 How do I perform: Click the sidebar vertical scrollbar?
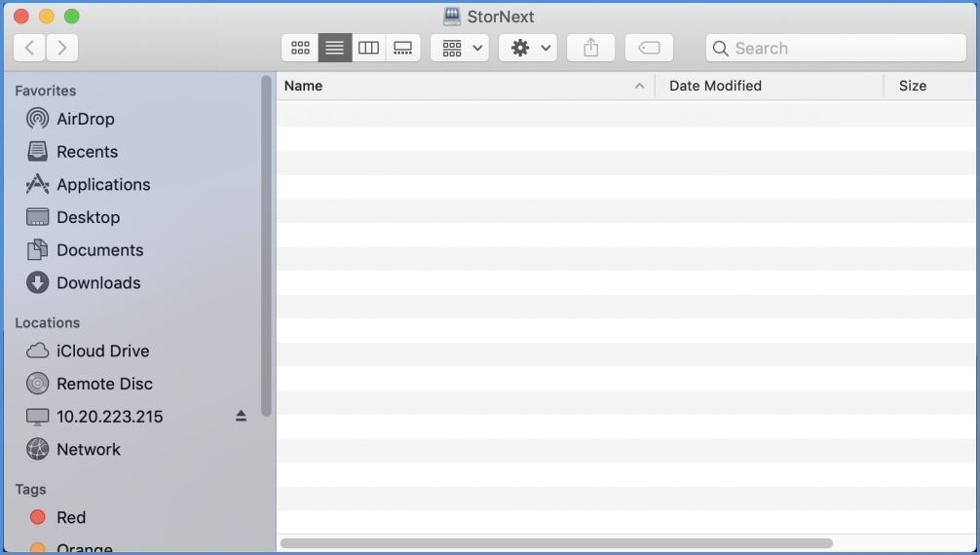pos(266,246)
